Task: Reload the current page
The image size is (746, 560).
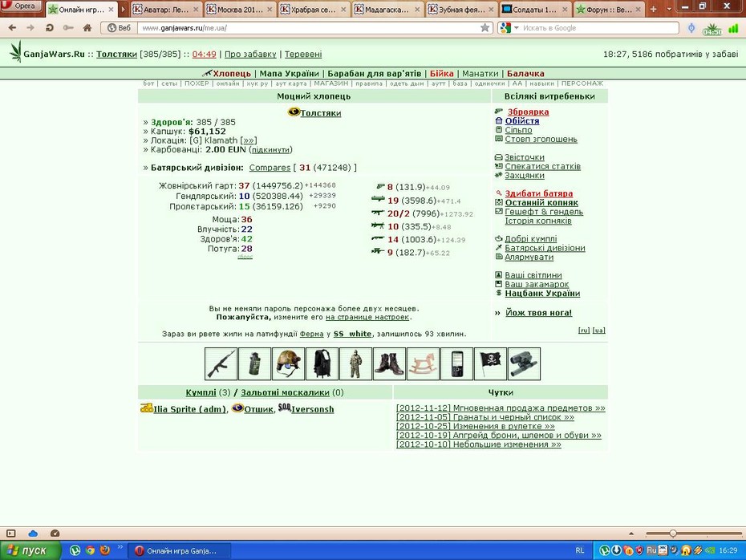Action: 50,28
